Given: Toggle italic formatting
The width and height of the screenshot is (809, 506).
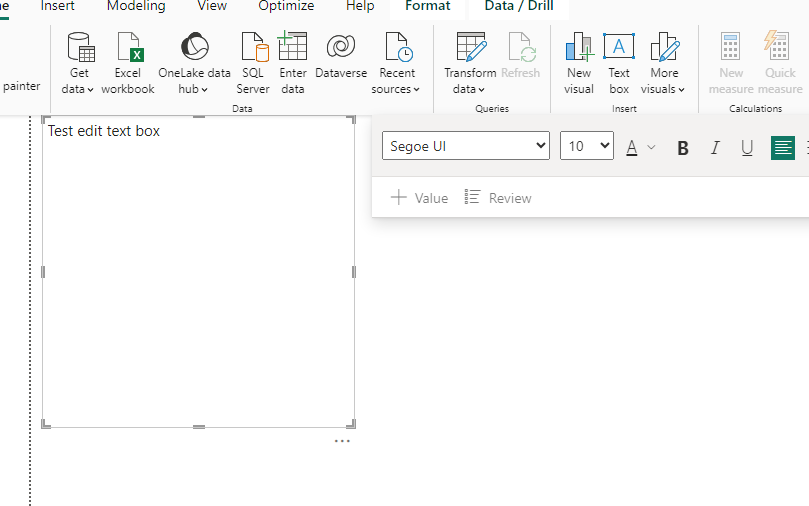Looking at the screenshot, I should [x=715, y=148].
